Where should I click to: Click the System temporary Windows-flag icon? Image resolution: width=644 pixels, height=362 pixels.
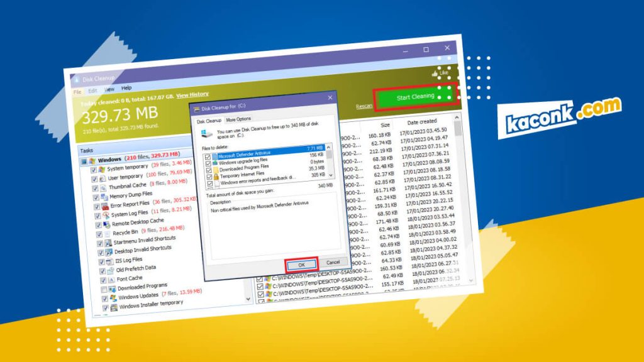pyautogui.click(x=101, y=169)
